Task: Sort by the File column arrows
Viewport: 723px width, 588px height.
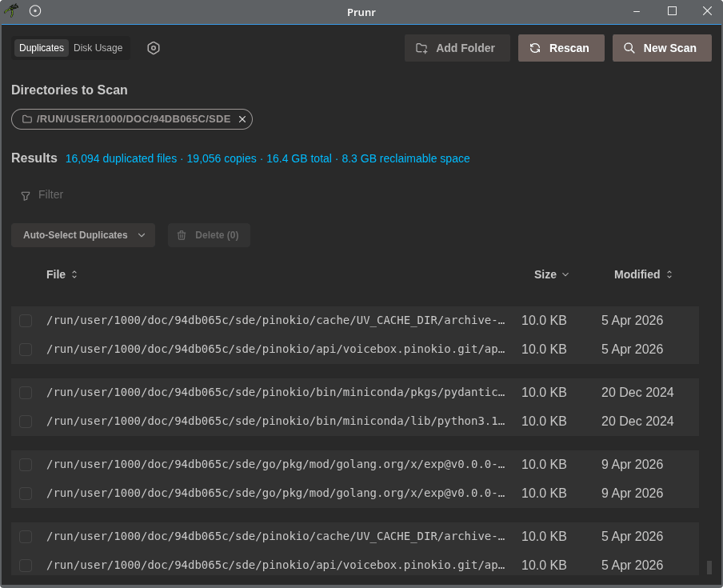Action: [x=74, y=274]
